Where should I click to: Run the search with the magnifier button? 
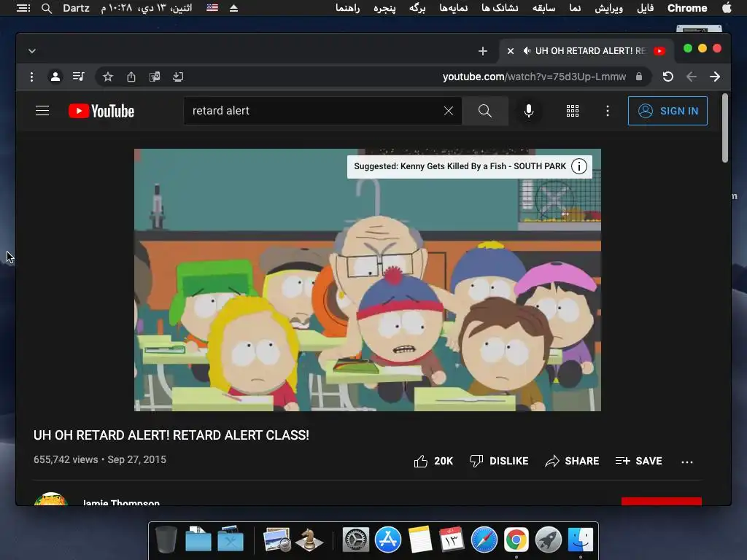pos(485,111)
